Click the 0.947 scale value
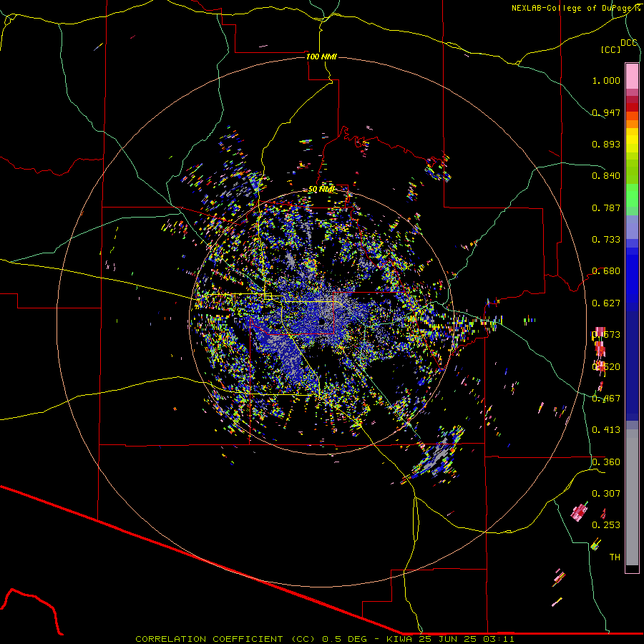This screenshot has height=644, width=644. pyautogui.click(x=606, y=112)
